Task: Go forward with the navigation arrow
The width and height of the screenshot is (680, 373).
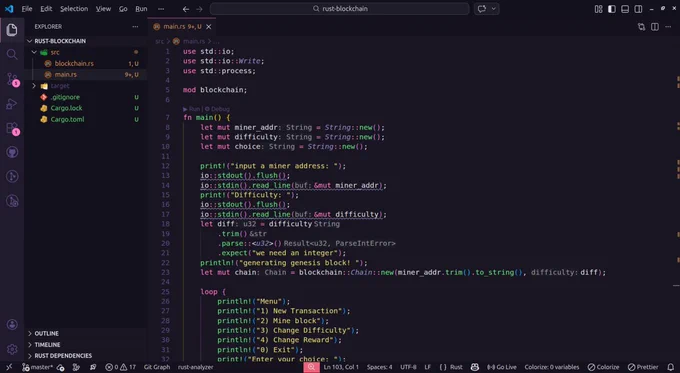Action: pos(199,9)
